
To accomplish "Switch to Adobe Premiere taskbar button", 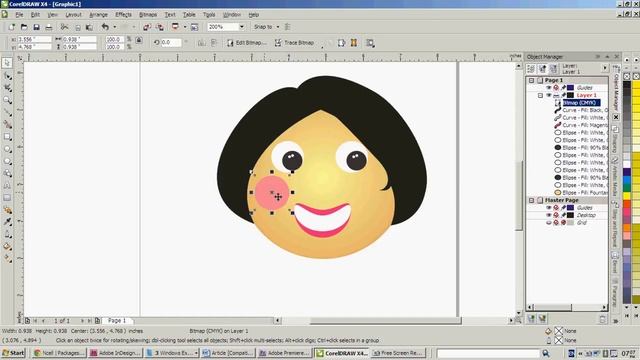I will pyautogui.click(x=284, y=353).
